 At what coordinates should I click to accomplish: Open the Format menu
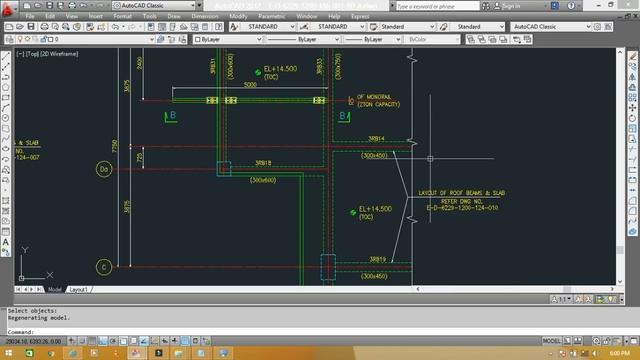tap(122, 16)
